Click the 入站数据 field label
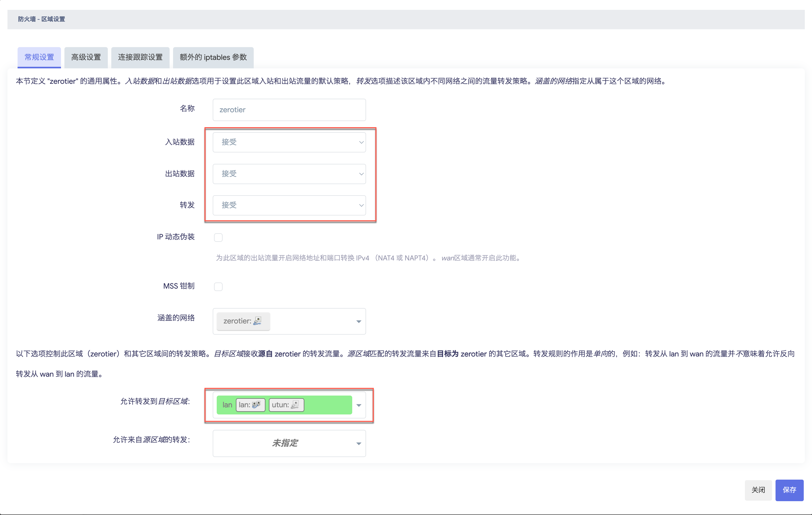This screenshot has height=515, width=812. (x=179, y=142)
